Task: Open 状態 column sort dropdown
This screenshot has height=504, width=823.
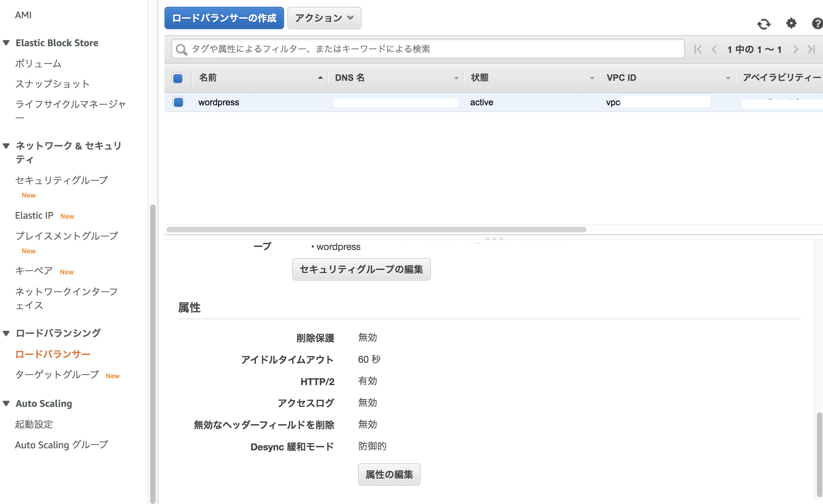Action: click(592, 78)
